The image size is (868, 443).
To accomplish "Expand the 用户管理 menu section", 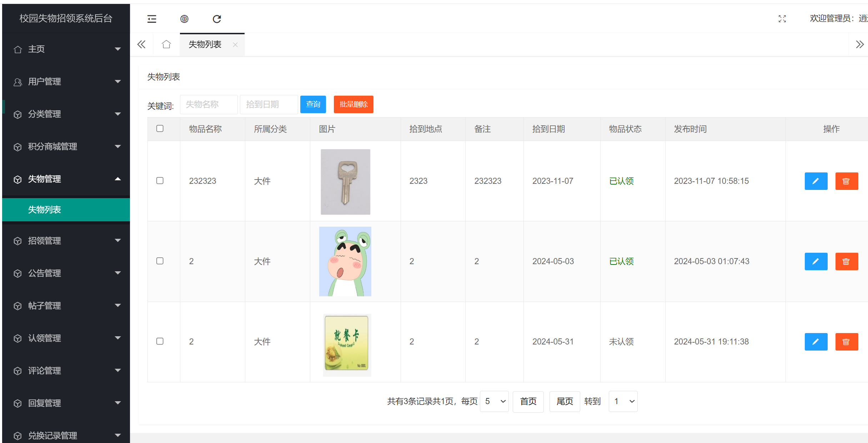I will click(44, 81).
